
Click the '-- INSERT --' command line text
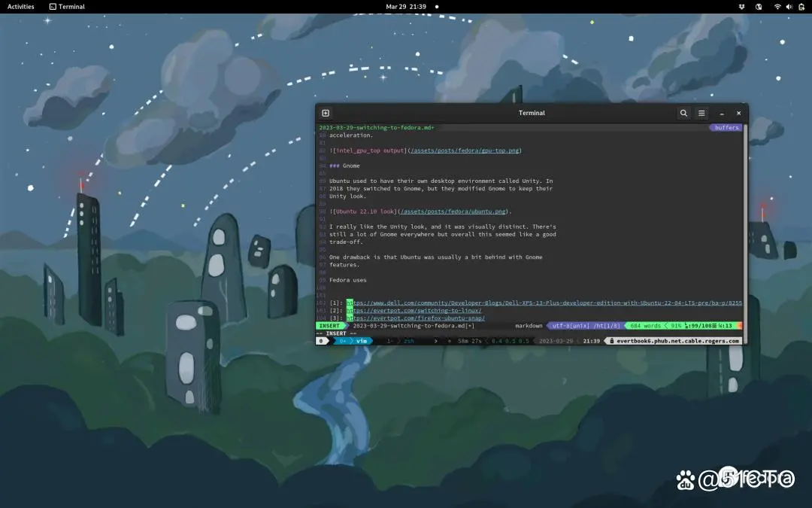point(336,333)
